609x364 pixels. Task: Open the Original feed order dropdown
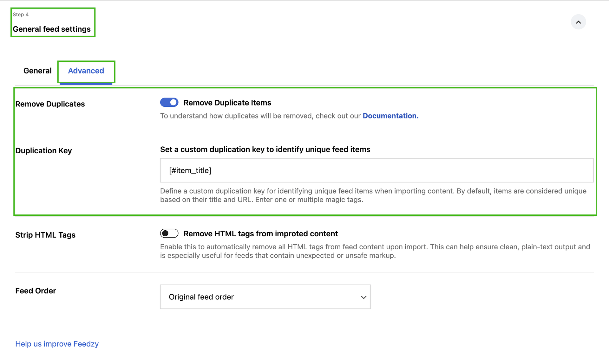(265, 297)
